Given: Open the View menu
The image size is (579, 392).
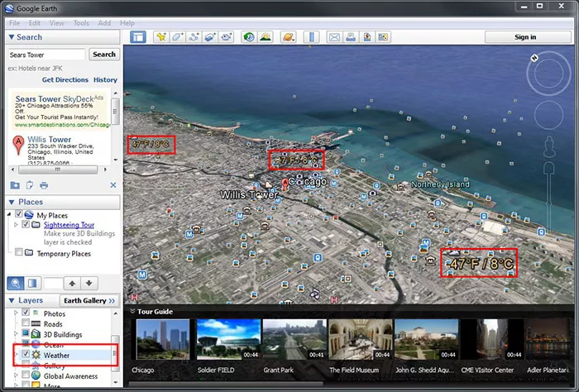Looking at the screenshot, I should tap(57, 23).
